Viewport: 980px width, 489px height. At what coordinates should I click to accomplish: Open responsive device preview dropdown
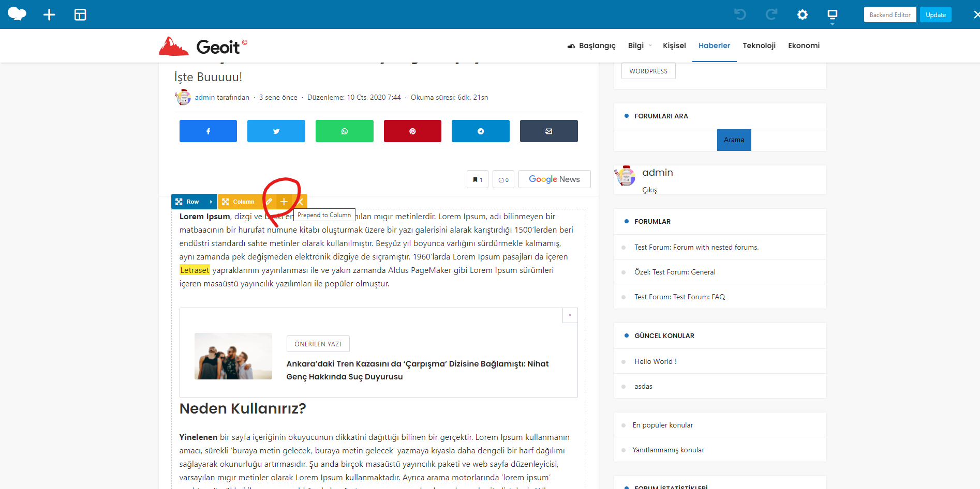point(832,16)
